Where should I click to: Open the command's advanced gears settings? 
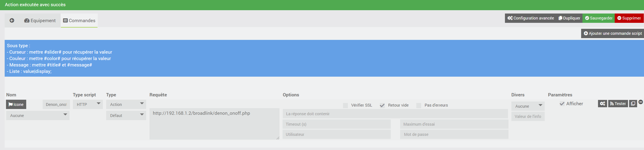point(602,104)
